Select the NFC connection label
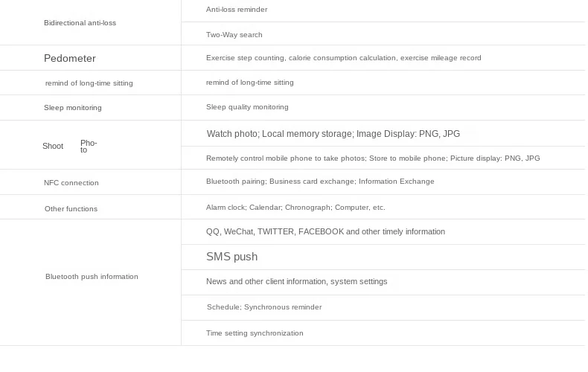Screen dimensions: 588x372 (x=71, y=183)
